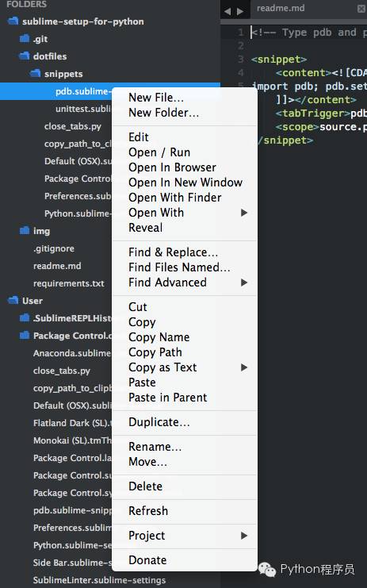Close the readme.md tab

point(361,9)
